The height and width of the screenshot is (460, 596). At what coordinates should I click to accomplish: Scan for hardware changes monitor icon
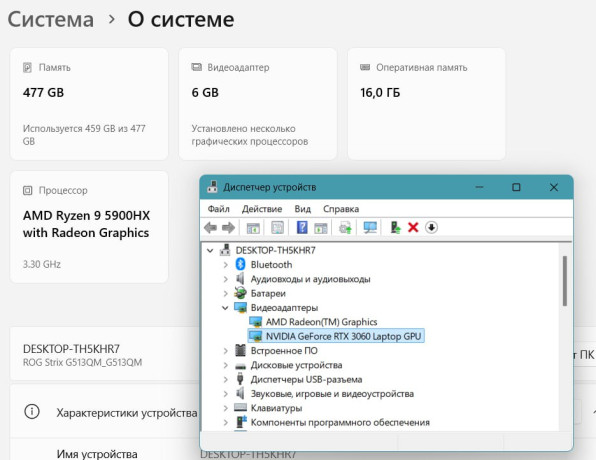370,228
